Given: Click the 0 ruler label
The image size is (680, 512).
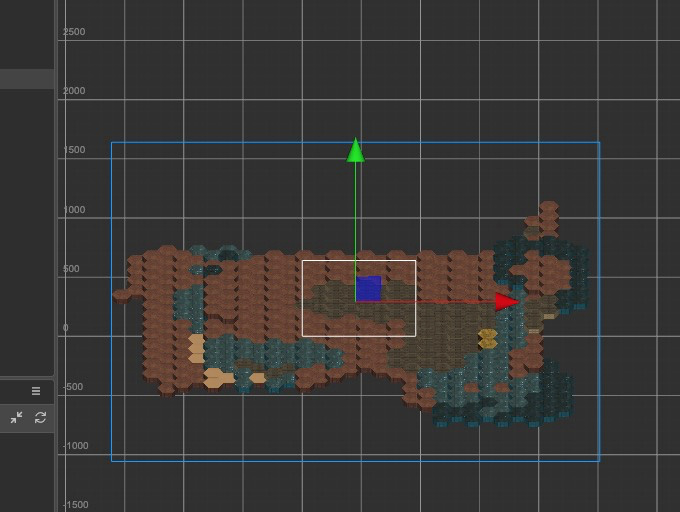Looking at the screenshot, I should point(65,327).
